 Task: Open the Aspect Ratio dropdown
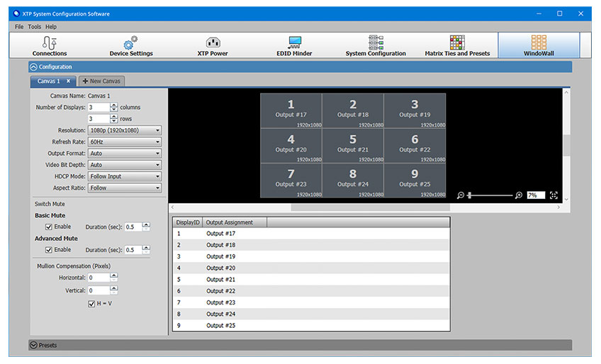[125, 188]
